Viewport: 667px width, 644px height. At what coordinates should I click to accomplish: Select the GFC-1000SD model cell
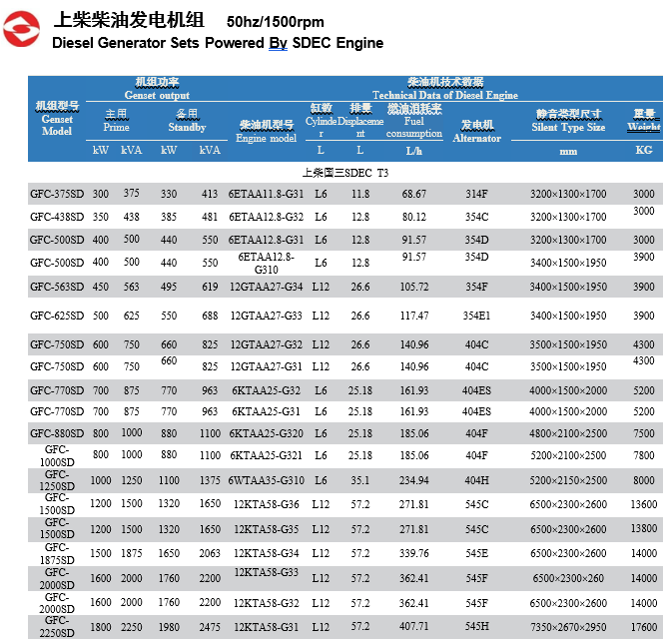click(x=57, y=456)
